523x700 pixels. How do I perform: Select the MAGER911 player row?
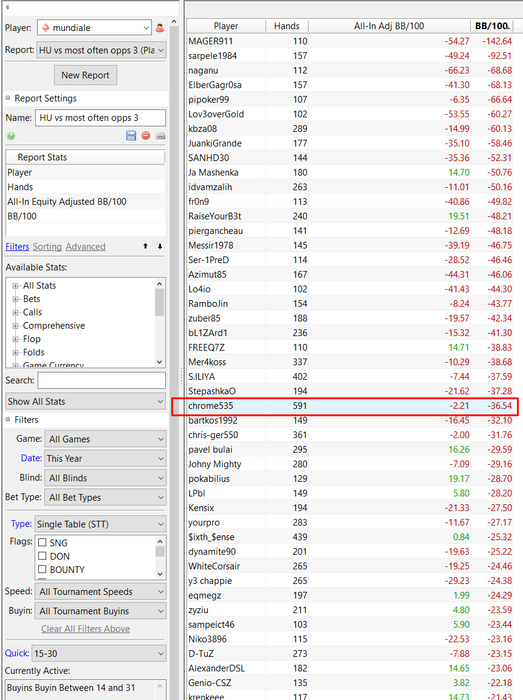point(350,41)
